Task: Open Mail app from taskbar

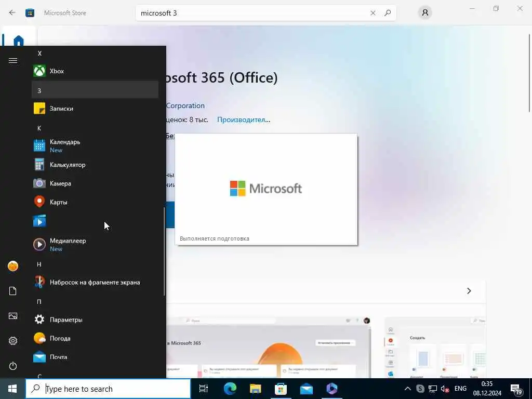Action: click(x=307, y=389)
